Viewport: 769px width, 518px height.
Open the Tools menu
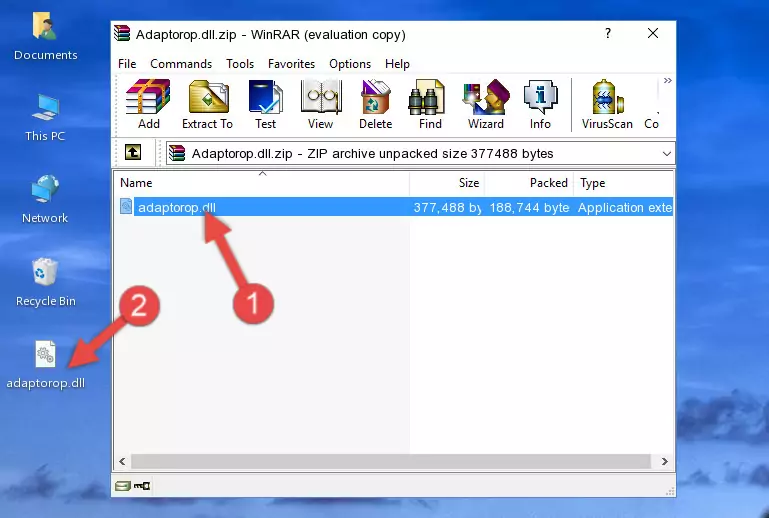pyautogui.click(x=240, y=64)
